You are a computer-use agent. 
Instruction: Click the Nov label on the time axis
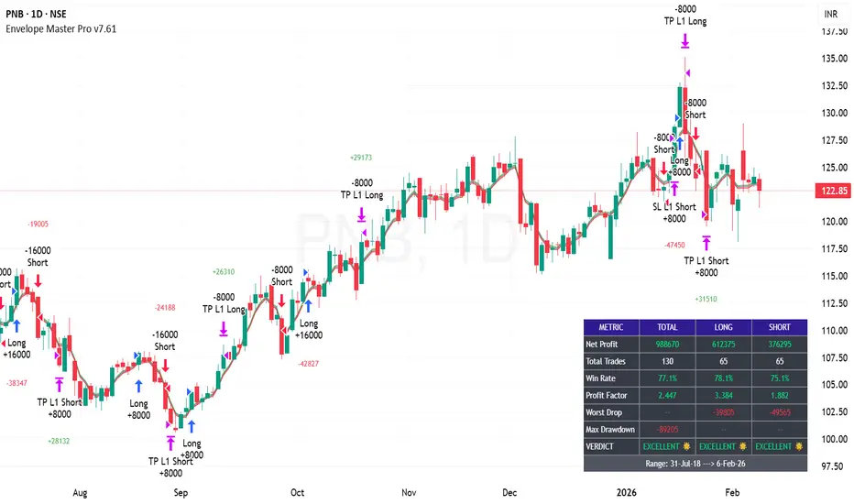[x=408, y=492]
